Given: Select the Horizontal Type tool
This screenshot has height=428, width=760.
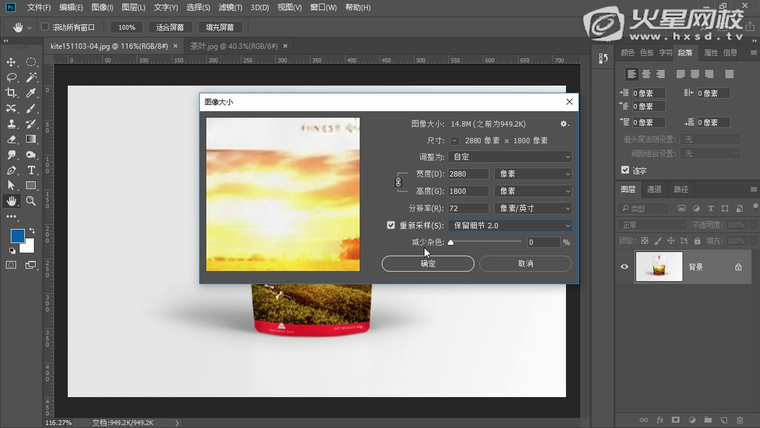Looking at the screenshot, I should [x=31, y=170].
